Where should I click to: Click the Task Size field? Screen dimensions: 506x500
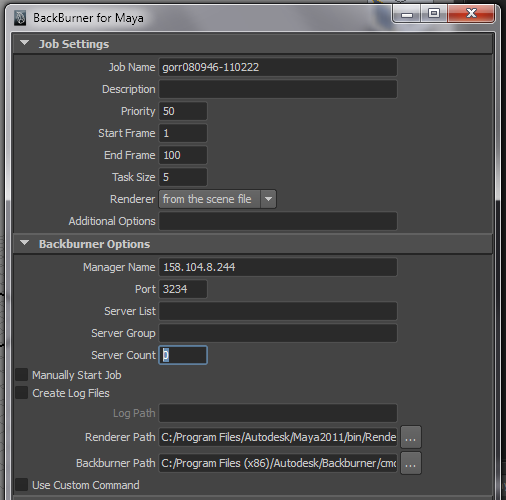(183, 177)
